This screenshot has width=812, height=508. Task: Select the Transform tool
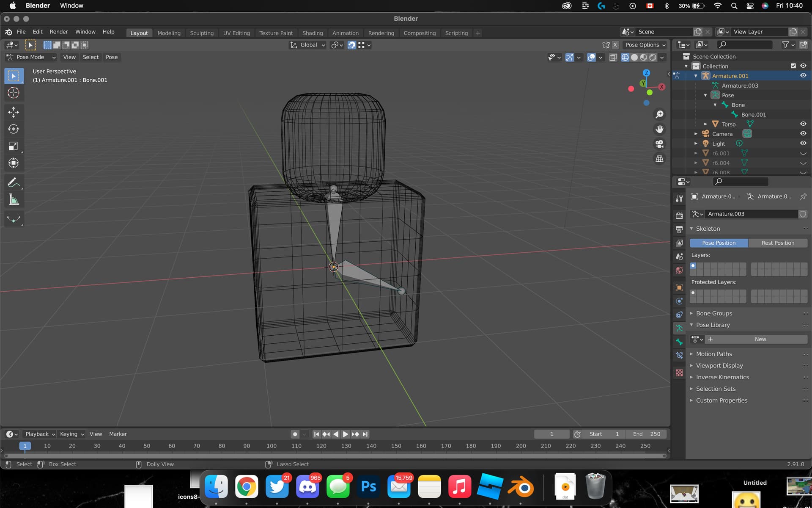(14, 163)
